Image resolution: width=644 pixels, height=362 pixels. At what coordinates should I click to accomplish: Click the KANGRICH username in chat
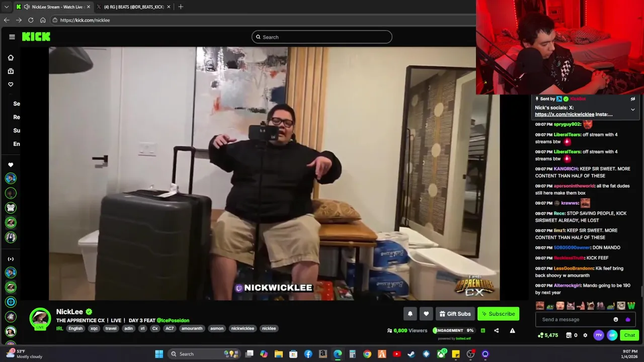click(x=566, y=169)
